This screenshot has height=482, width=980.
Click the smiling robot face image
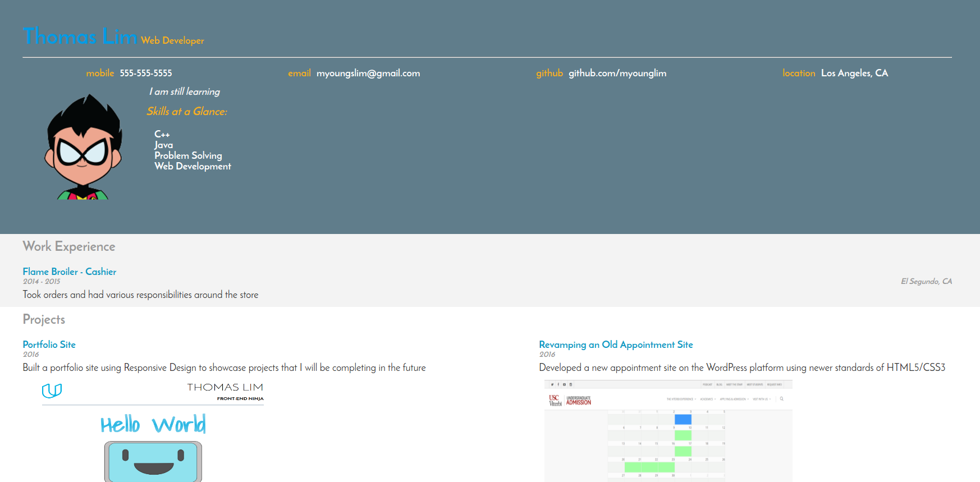click(153, 461)
